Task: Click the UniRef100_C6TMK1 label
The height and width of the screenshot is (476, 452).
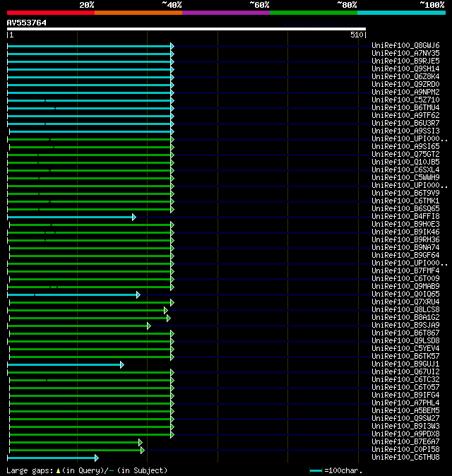Action: (405, 201)
